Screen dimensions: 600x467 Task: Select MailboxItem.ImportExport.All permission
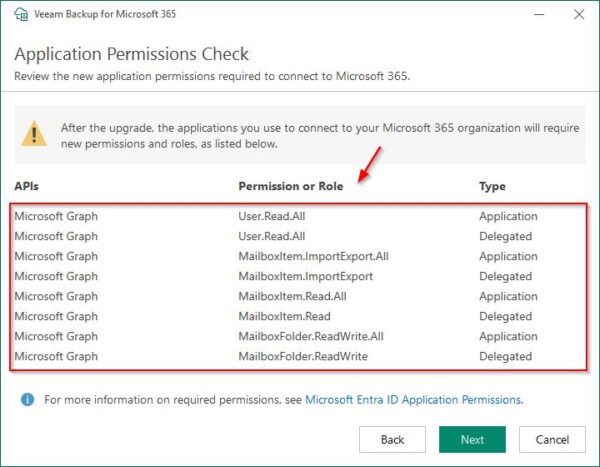coord(313,256)
